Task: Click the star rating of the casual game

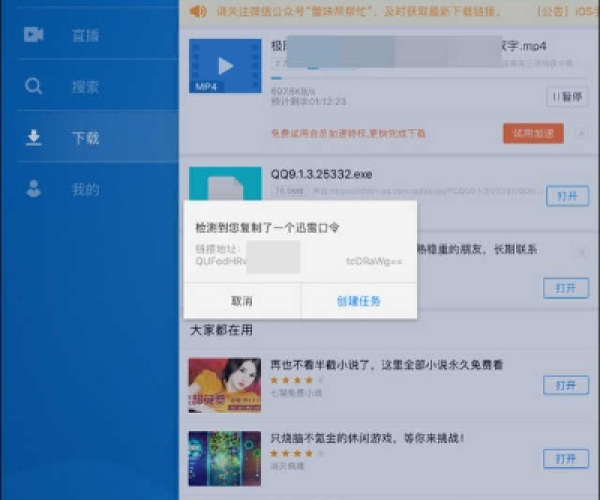Action: 297,454
